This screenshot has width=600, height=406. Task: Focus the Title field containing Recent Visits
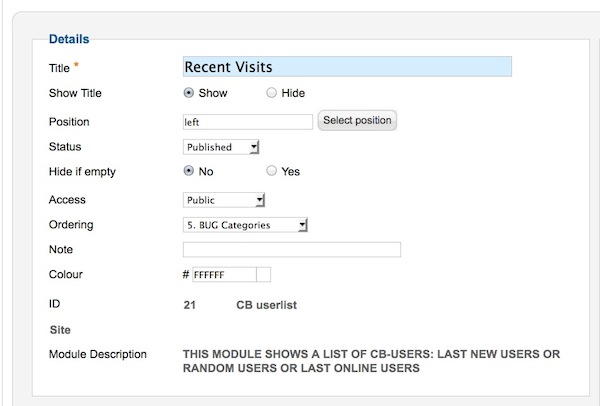[347, 67]
